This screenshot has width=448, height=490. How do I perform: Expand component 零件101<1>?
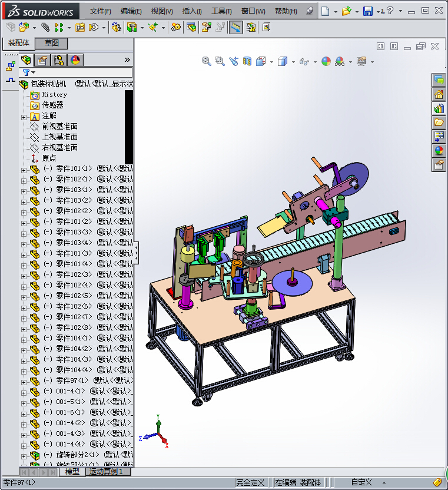coord(24,170)
